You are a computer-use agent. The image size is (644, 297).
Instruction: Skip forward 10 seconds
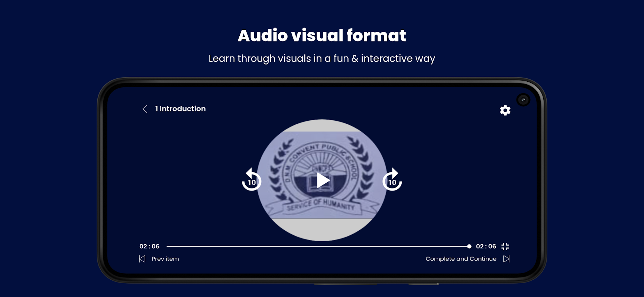click(392, 180)
